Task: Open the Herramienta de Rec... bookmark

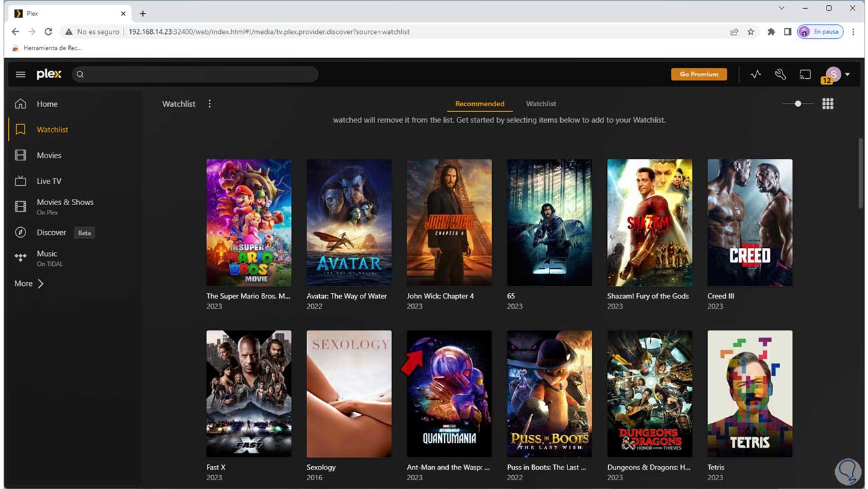Action: pyautogui.click(x=47, y=48)
